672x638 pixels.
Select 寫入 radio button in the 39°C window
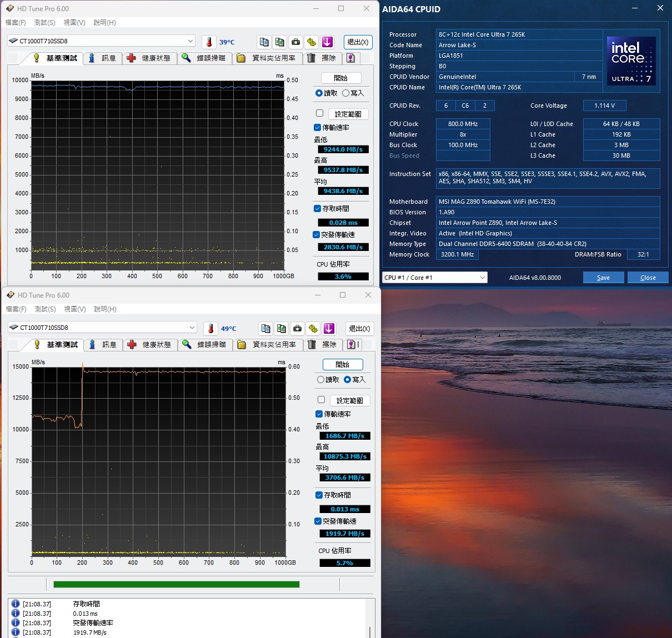tap(346, 93)
